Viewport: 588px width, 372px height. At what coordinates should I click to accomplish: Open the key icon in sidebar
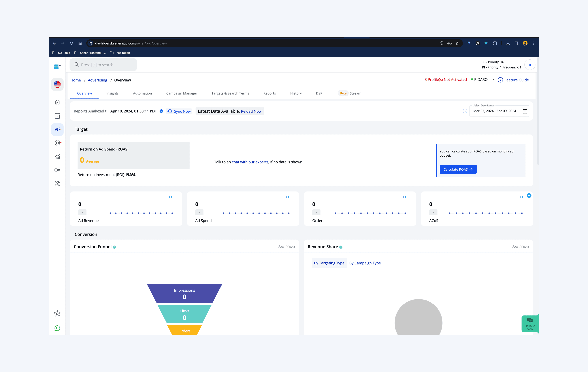click(x=57, y=170)
